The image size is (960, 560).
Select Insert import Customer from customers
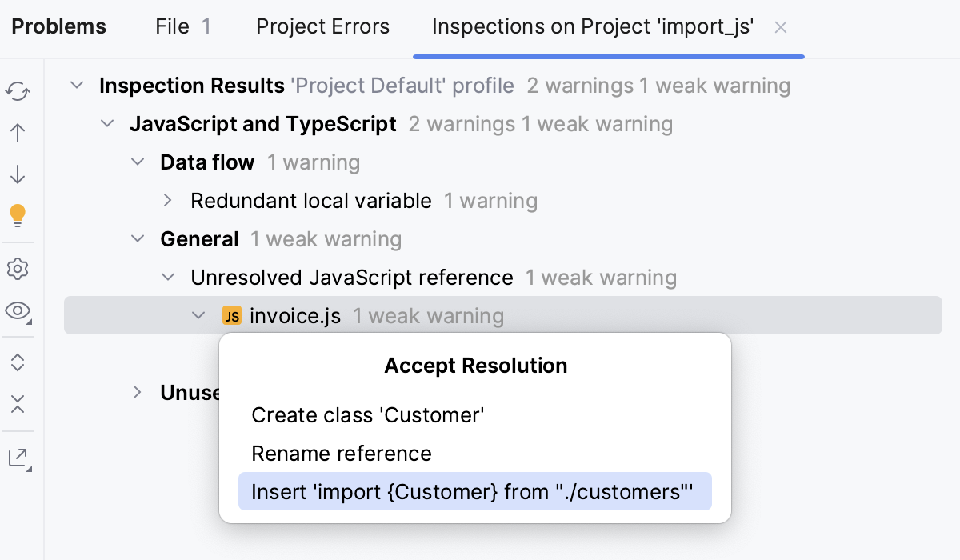point(472,491)
